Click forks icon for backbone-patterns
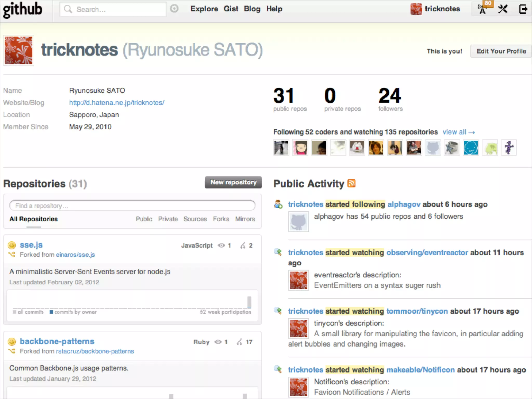Screen dimensions: 532x399 pyautogui.click(x=240, y=342)
